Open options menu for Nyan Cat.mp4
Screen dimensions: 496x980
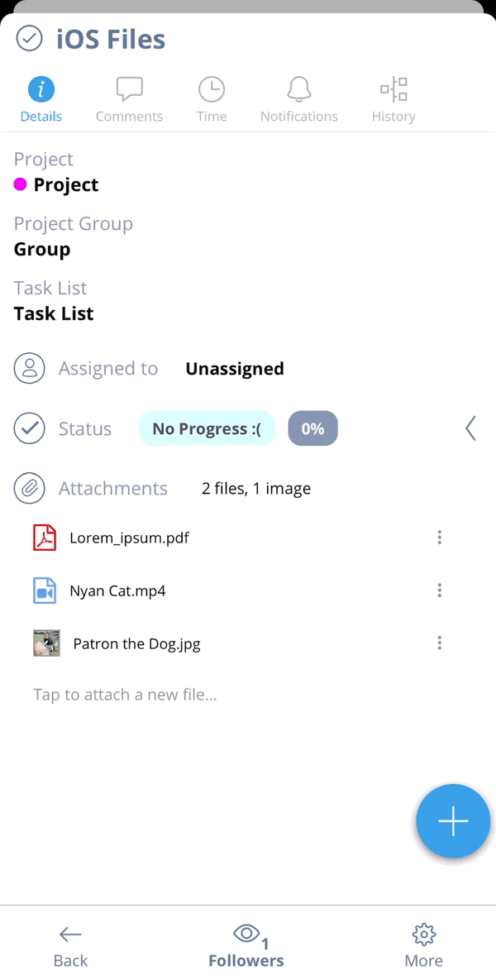[440, 590]
